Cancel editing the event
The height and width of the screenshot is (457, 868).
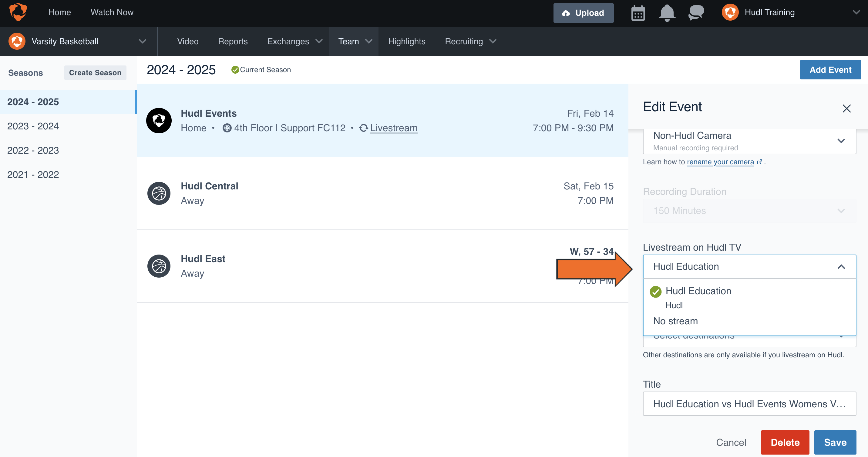(x=731, y=442)
